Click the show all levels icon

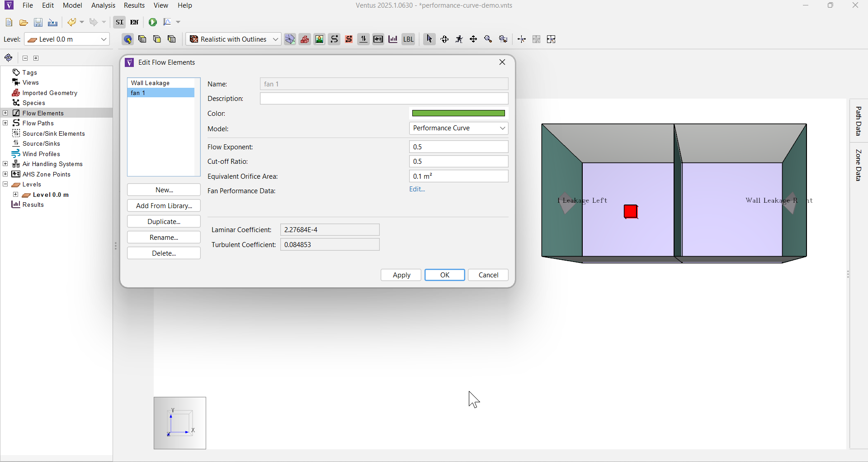[x=172, y=39]
